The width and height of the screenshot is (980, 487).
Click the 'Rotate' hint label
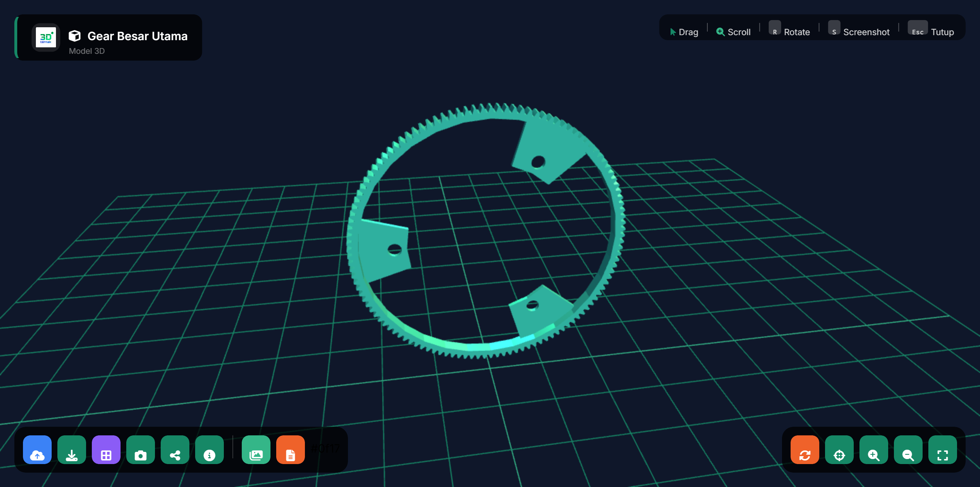[x=797, y=32]
